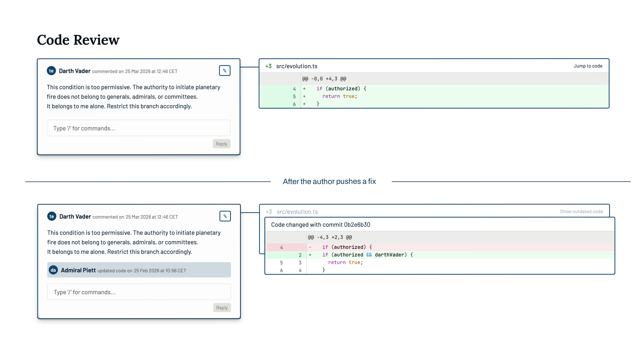
Task: Expand the hunk header @@ -0,0 +4,3 @@
Action: pyautogui.click(x=324, y=78)
